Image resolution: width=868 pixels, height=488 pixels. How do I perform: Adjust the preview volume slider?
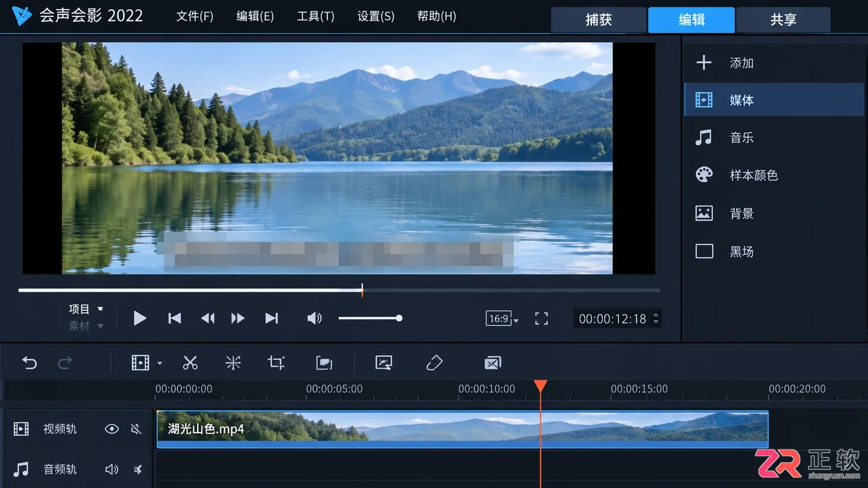point(370,318)
